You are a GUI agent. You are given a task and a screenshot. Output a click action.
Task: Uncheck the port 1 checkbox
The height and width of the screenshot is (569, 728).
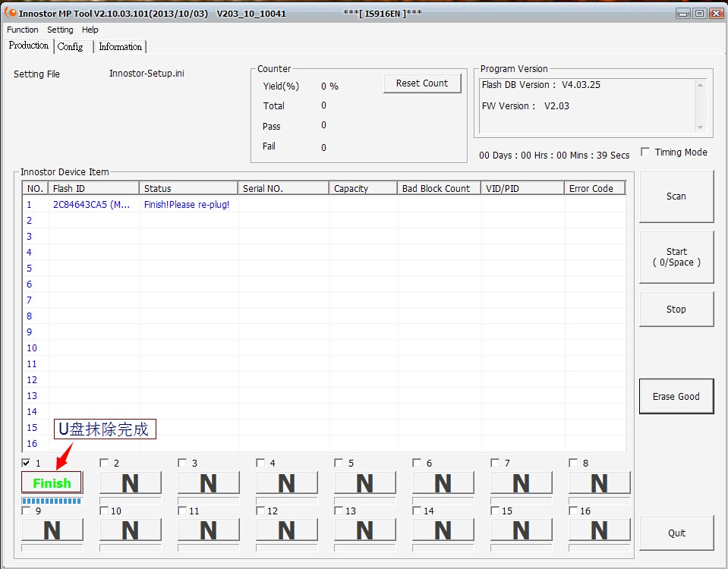click(x=26, y=463)
